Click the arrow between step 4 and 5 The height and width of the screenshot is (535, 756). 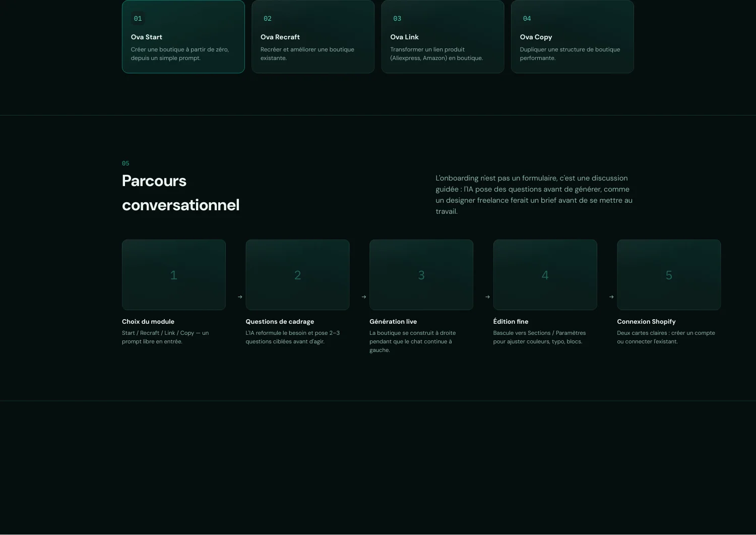pyautogui.click(x=611, y=297)
